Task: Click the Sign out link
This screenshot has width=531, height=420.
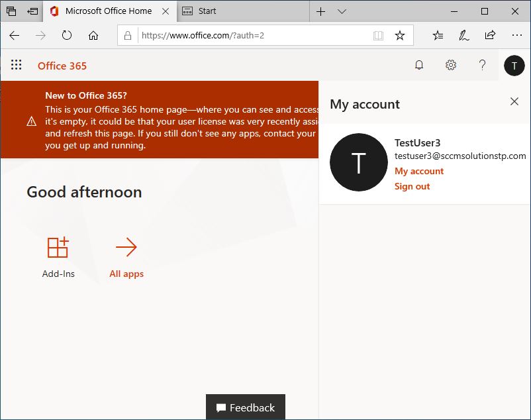Action: (412, 186)
